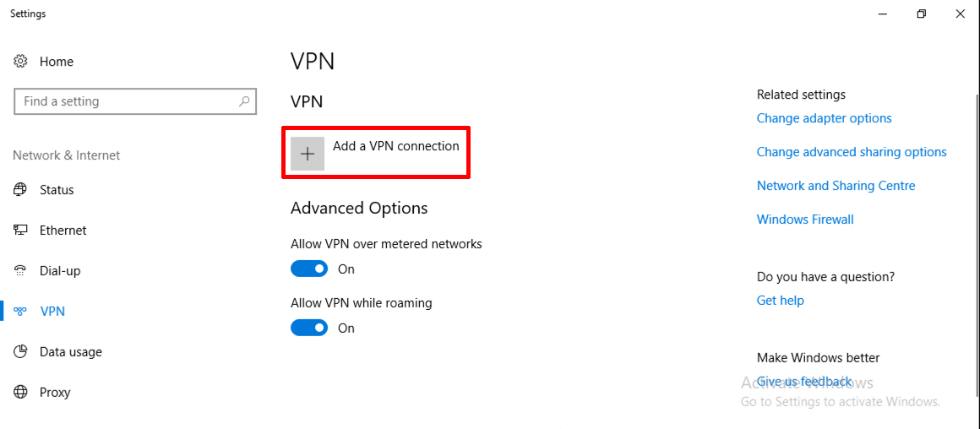Image resolution: width=980 pixels, height=429 pixels.
Task: Open Change advanced sharing options
Action: click(x=852, y=152)
